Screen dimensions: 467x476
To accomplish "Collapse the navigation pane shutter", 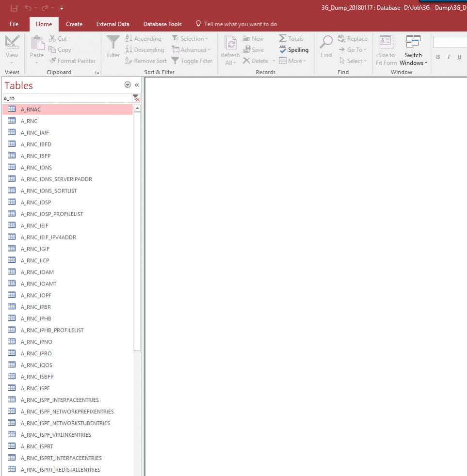I will click(137, 85).
